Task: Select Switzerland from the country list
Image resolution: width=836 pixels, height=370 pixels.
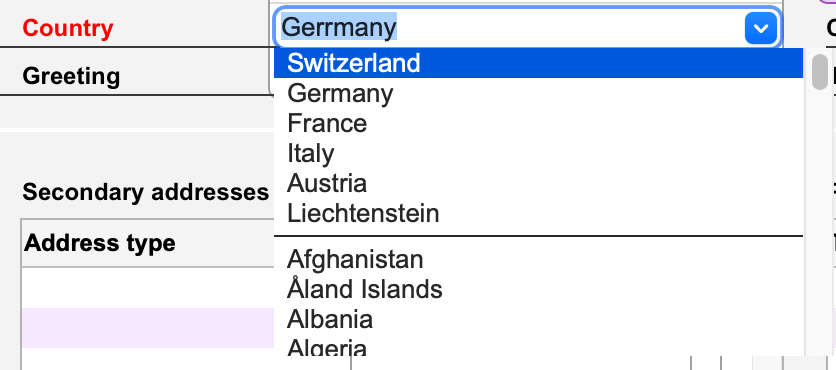Action: (538, 63)
